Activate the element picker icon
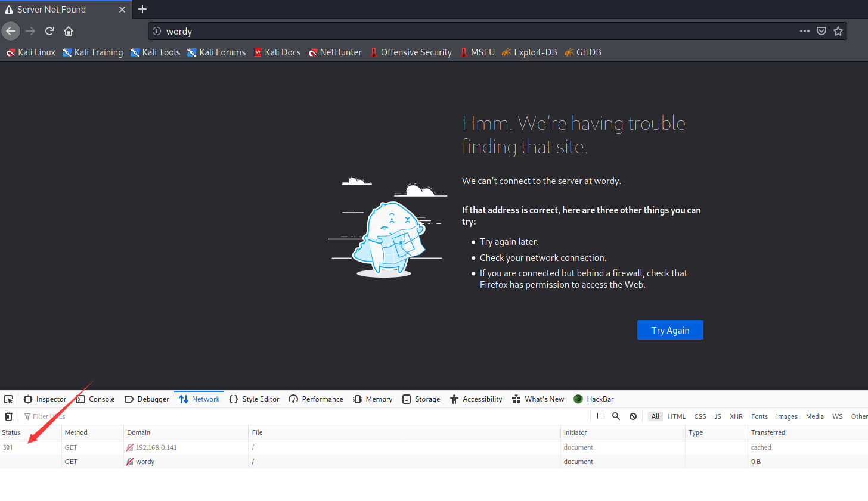The width and height of the screenshot is (868, 501). [8, 399]
